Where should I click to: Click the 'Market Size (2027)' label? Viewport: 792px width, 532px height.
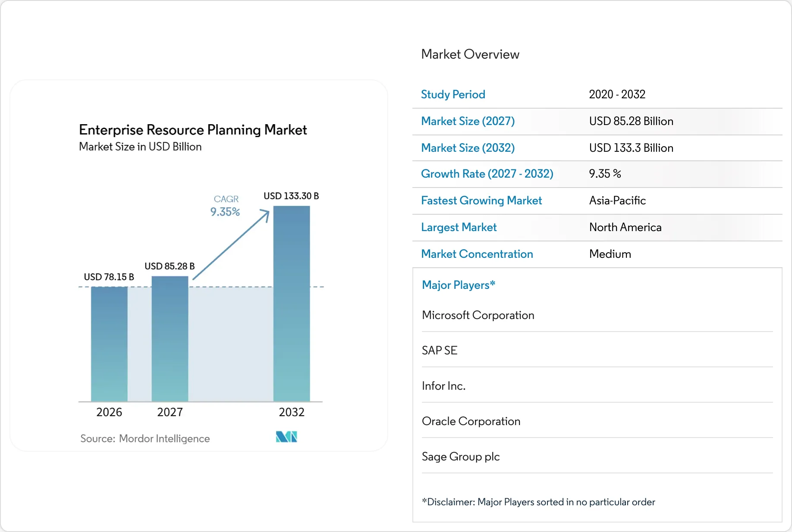[x=468, y=121]
